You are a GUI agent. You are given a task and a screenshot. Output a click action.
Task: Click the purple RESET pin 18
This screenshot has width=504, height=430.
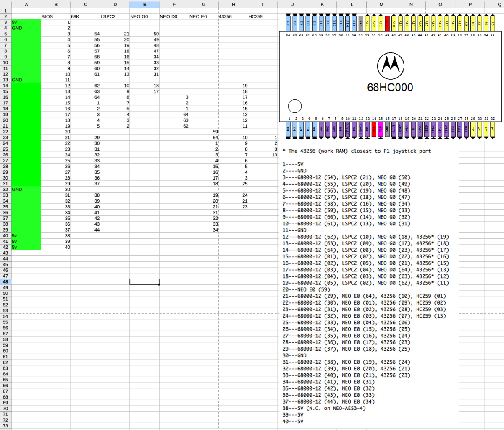click(x=400, y=129)
